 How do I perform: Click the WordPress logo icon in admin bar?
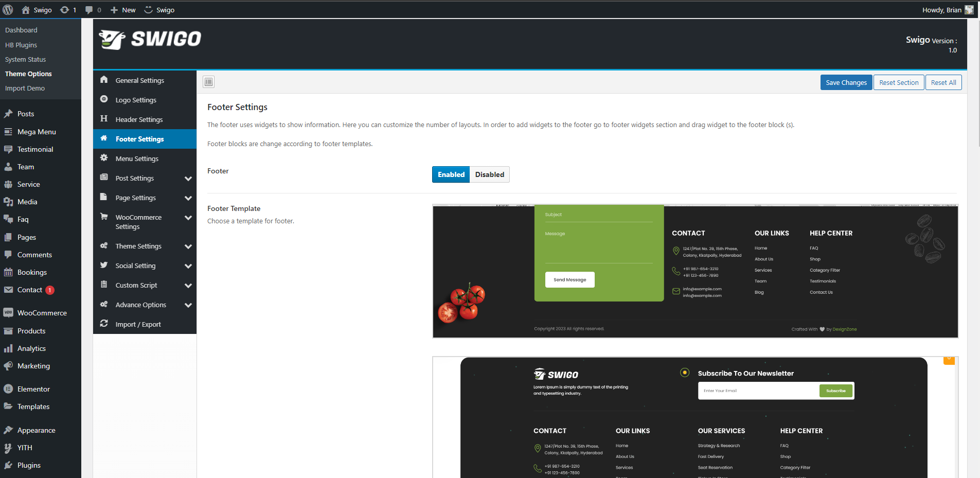pyautogui.click(x=8, y=10)
